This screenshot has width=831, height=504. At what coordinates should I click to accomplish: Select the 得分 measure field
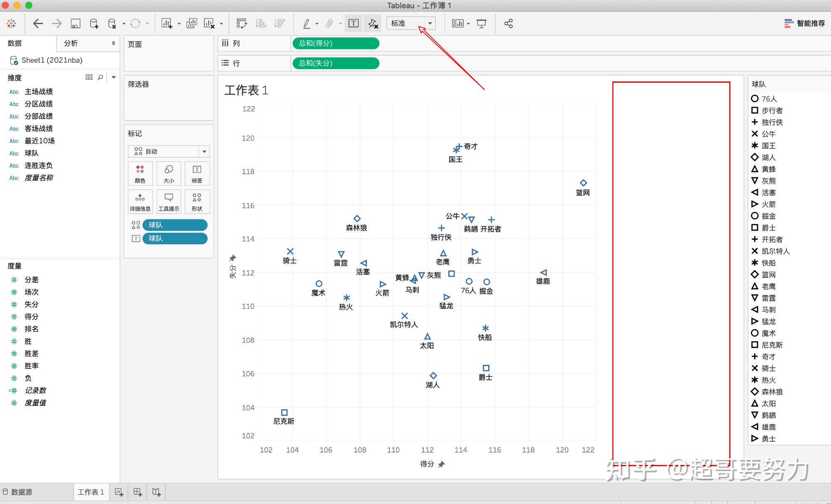point(32,317)
